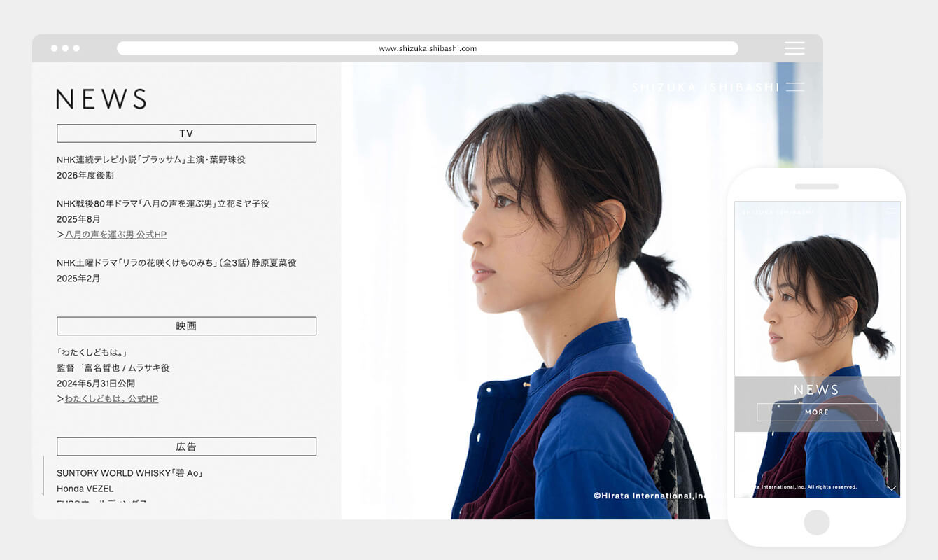The image size is (938, 560).
Task: Click the large NEWS heading
Action: coord(101,99)
